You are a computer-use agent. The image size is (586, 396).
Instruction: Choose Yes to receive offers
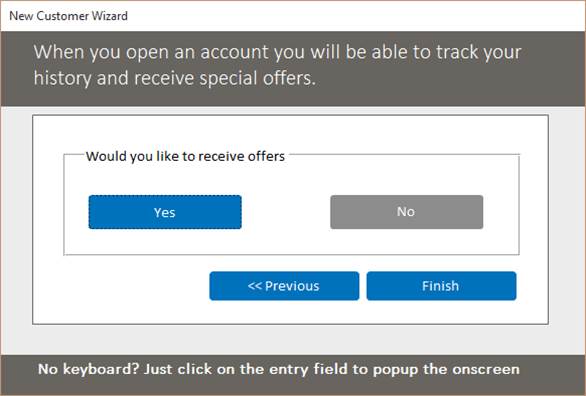(165, 212)
